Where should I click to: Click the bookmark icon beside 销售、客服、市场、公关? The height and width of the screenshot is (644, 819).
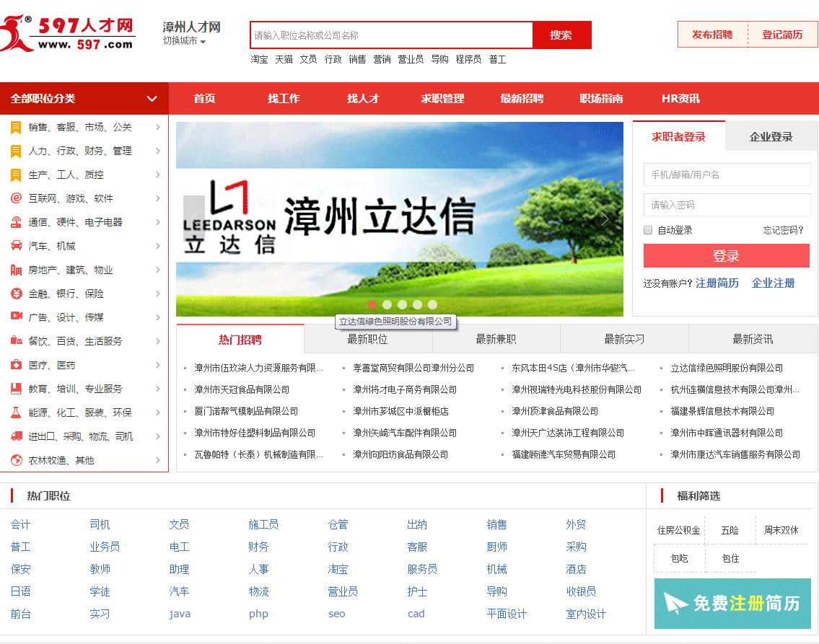point(16,128)
